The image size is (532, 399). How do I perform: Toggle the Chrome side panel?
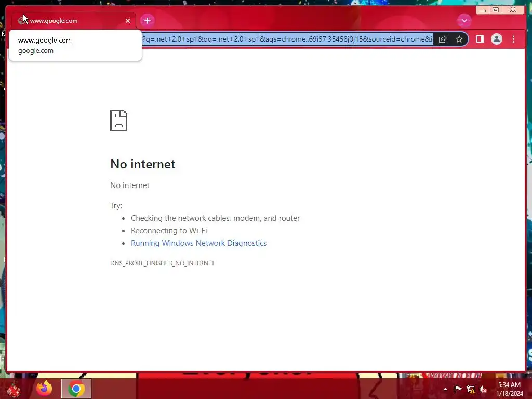click(x=480, y=39)
